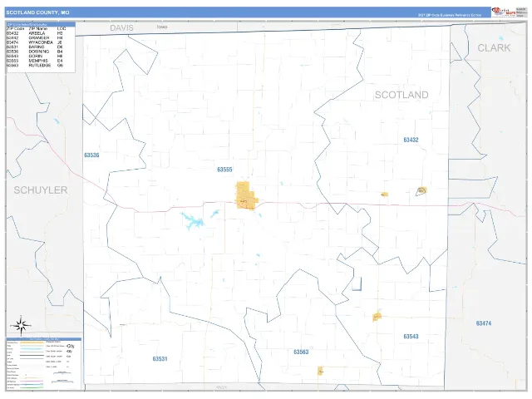Click the MEMPHIS row in ZIP index
The height and width of the screenshot is (399, 532).
[x=35, y=61]
